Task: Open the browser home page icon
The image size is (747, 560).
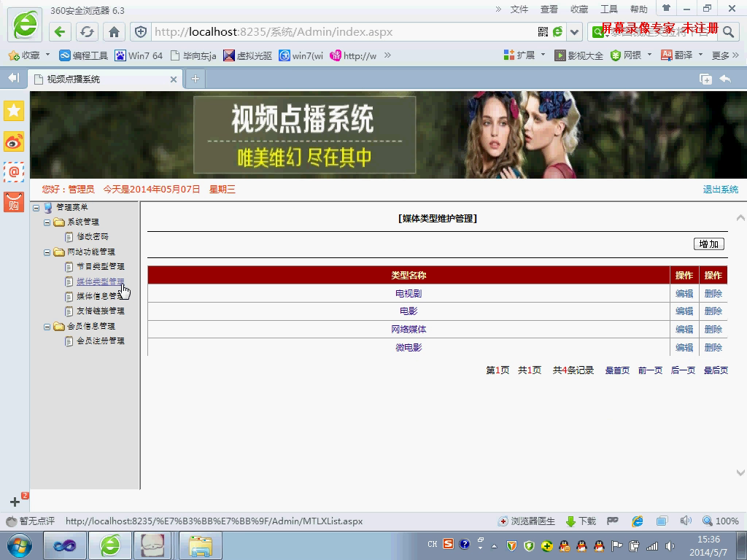Action: [114, 32]
